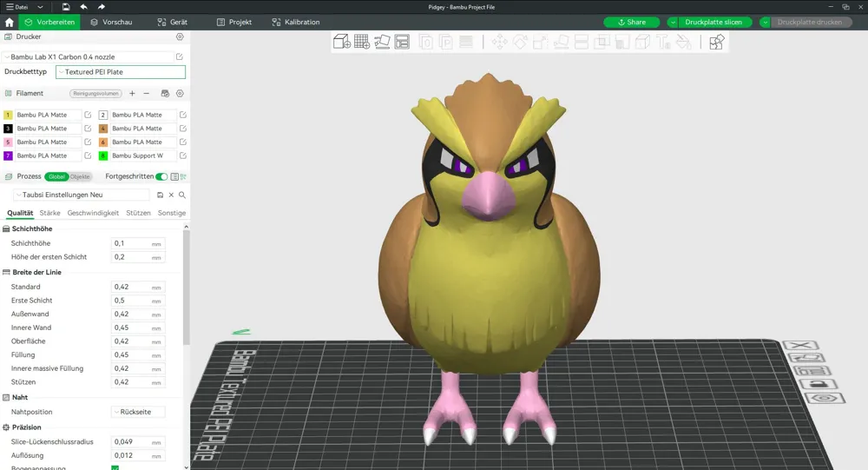Viewport: 868px width, 470px height.
Task: Open the Nahtposition Rückseite dropdown
Action: click(x=138, y=412)
